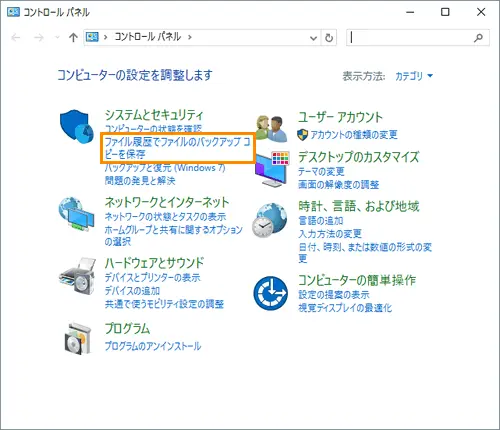The height and width of the screenshot is (430, 500).
Task: Open プログラムのアンインストール link
Action: pyautogui.click(x=153, y=346)
